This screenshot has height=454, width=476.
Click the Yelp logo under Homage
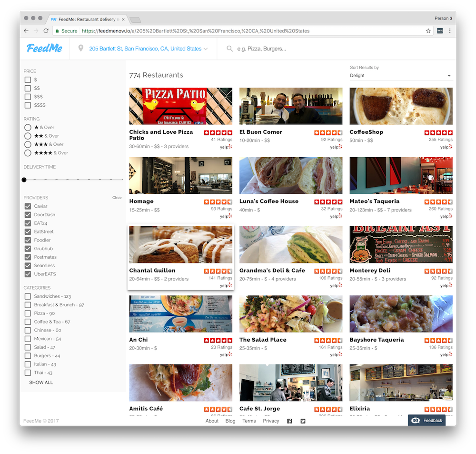pos(226,216)
